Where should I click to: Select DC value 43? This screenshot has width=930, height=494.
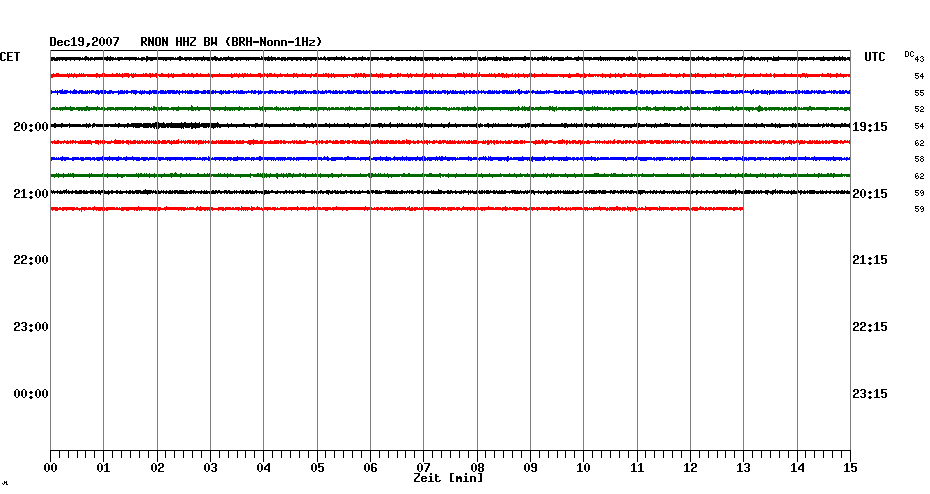pyautogui.click(x=919, y=59)
